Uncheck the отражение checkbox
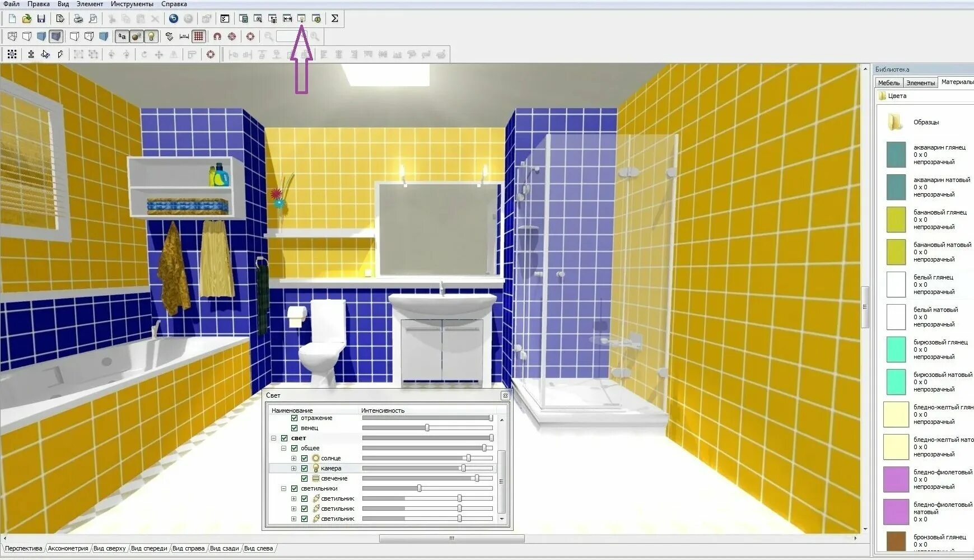The image size is (974, 560). pos(294,418)
